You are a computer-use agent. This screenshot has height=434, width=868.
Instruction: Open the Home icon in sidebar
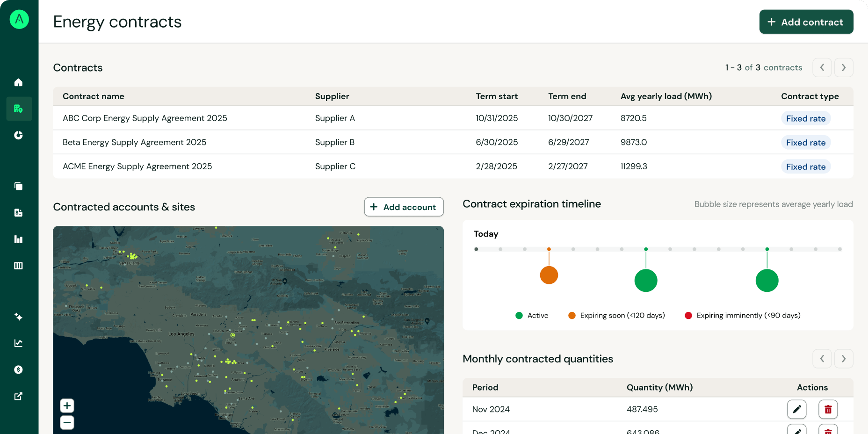coord(18,82)
